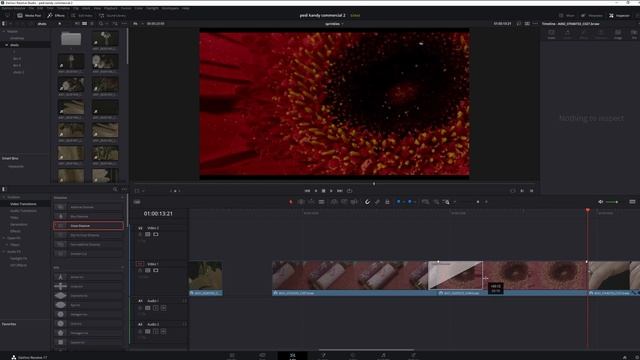Disable Video 1 track visibility
This screenshot has width=640, height=360.
tap(156, 270)
